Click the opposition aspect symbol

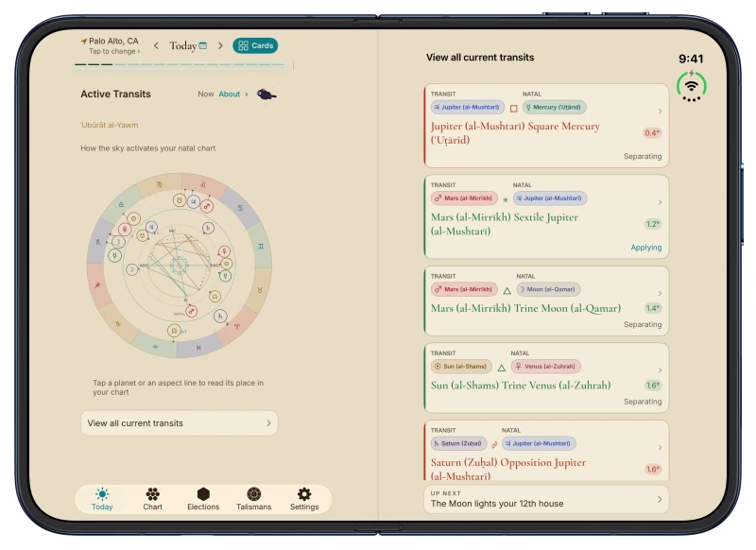(x=494, y=444)
